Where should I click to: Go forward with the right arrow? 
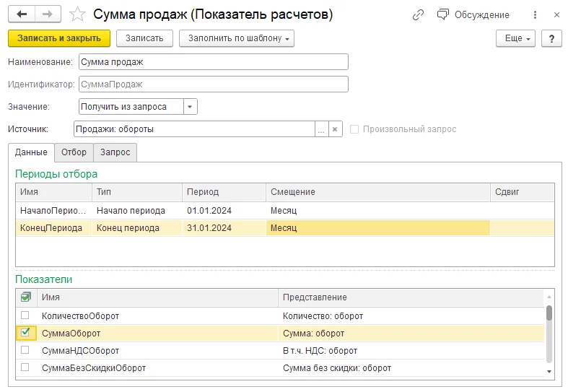[x=48, y=14]
